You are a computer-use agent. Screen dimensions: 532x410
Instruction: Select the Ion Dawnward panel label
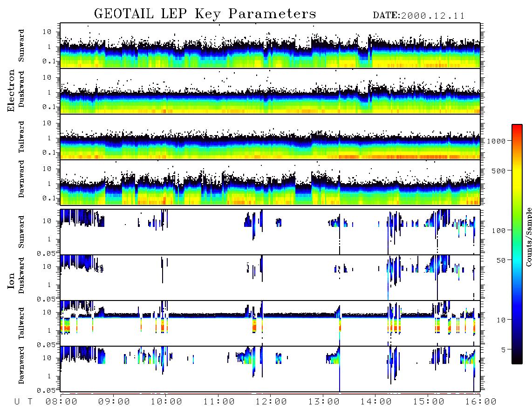click(x=21, y=365)
